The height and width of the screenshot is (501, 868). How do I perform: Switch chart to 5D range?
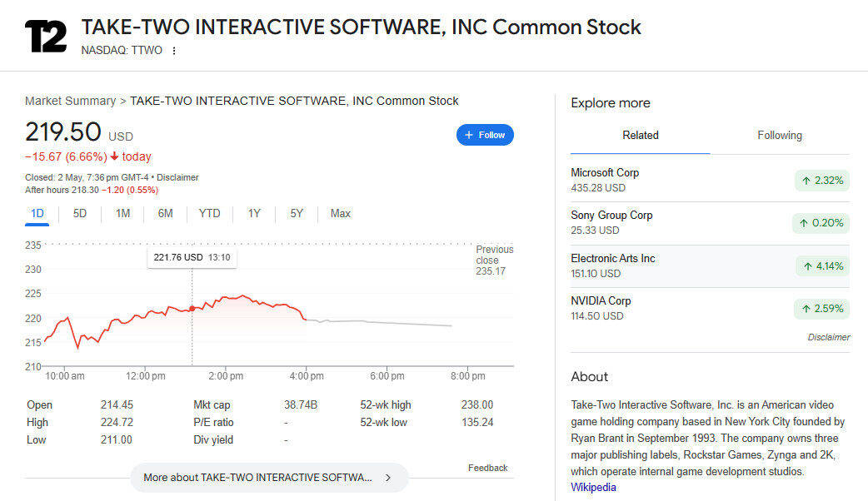tap(80, 214)
